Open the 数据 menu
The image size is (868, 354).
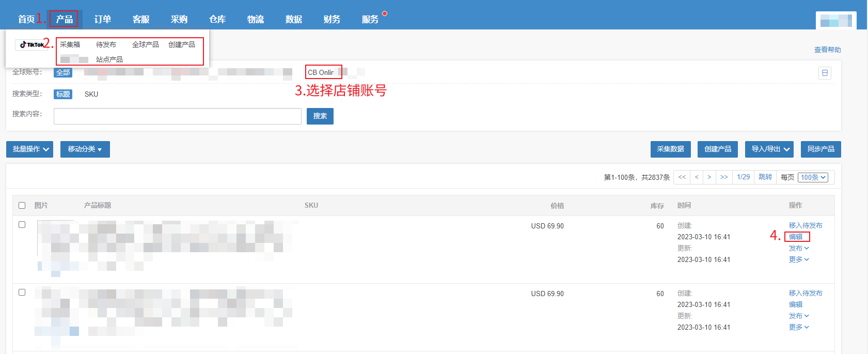(294, 19)
